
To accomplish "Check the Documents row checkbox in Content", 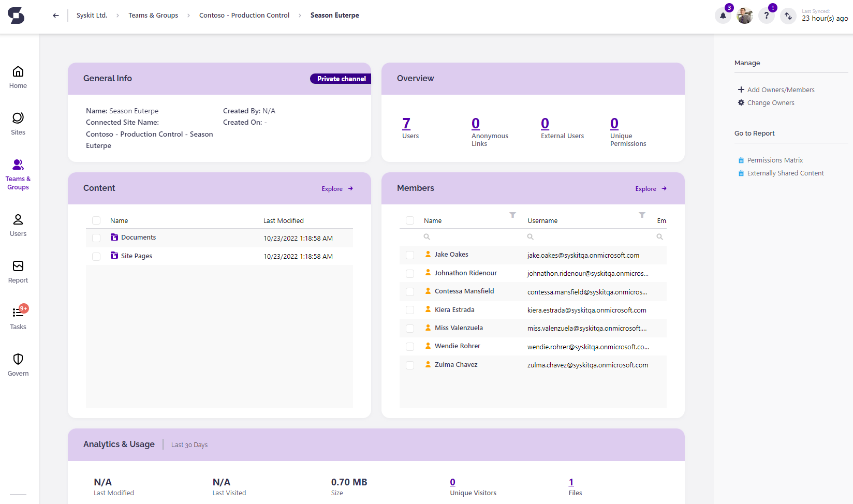I will pyautogui.click(x=96, y=238).
